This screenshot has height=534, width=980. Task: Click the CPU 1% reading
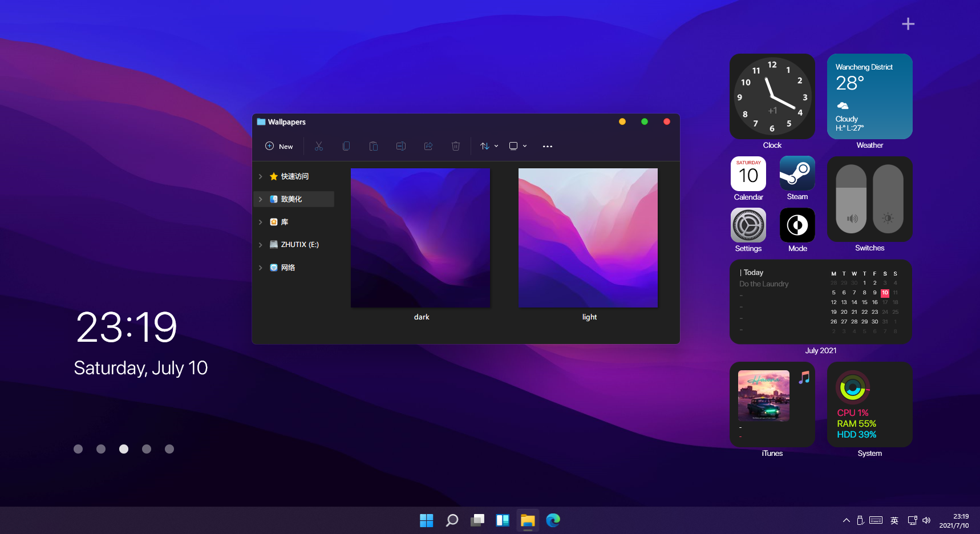pyautogui.click(x=853, y=412)
